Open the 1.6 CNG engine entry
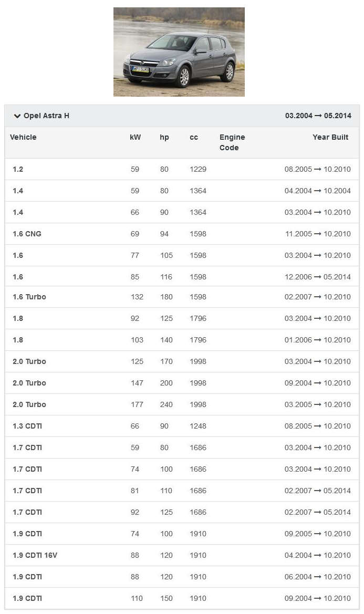The image size is (364, 614). coord(27,234)
